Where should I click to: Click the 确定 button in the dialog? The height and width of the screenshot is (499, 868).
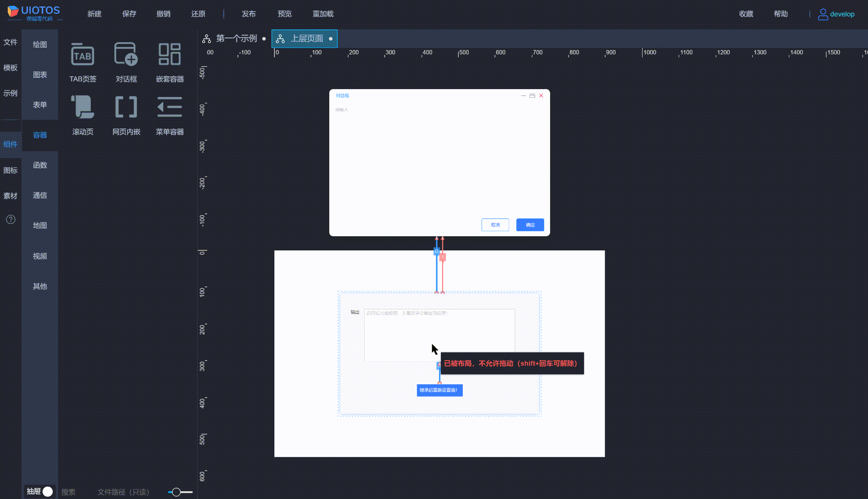pos(530,225)
